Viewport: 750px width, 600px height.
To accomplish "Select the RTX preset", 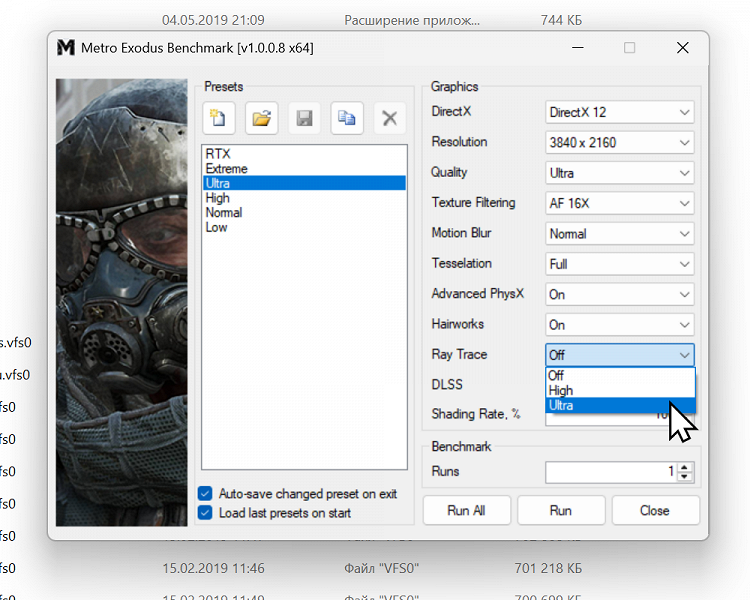I will [x=216, y=154].
